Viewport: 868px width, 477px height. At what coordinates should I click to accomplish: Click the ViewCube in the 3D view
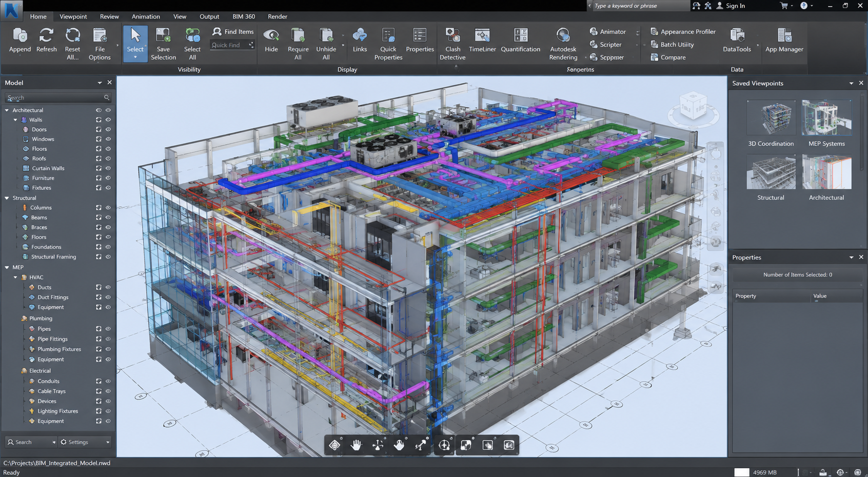point(694,108)
